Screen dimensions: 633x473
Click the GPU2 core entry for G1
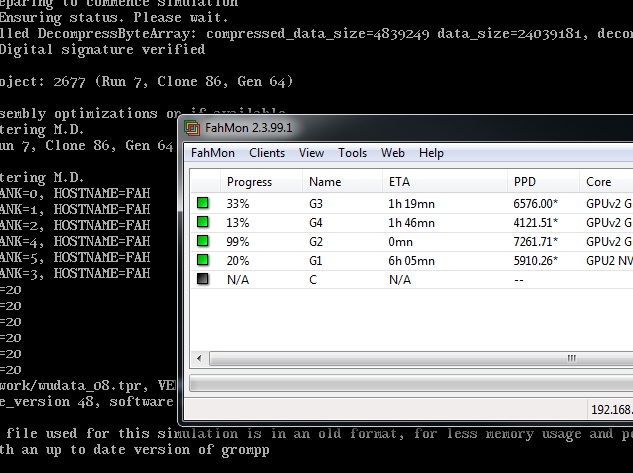609,261
